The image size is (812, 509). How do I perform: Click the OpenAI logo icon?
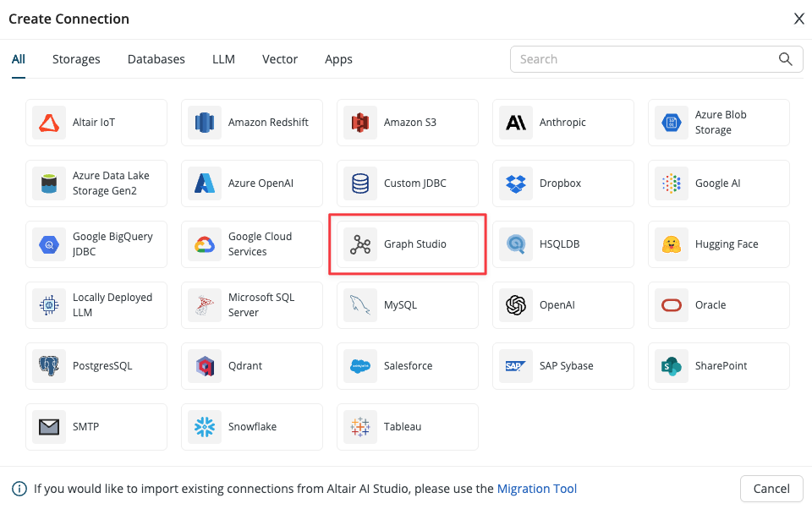tap(516, 305)
